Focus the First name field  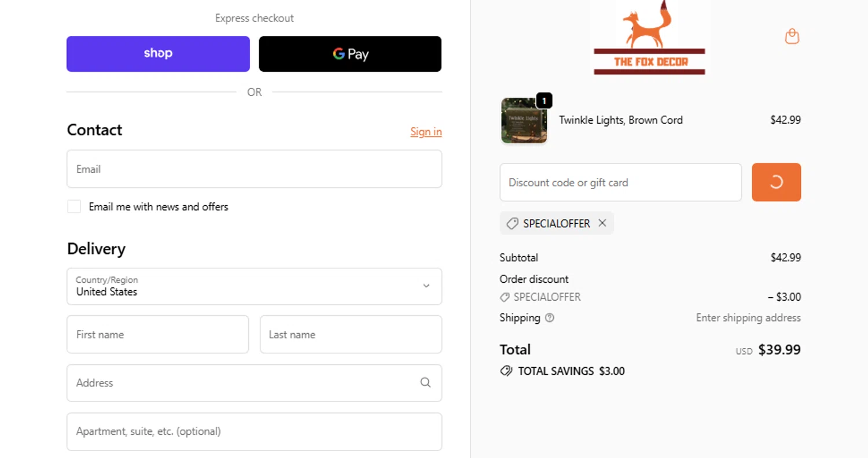click(x=158, y=334)
